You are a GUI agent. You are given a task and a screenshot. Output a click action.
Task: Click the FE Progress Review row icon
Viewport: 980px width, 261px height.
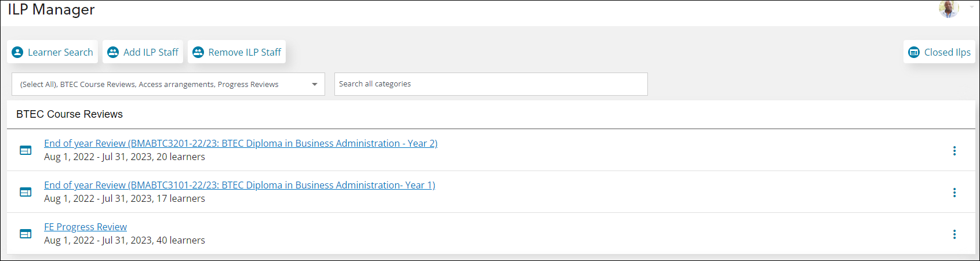coord(25,234)
